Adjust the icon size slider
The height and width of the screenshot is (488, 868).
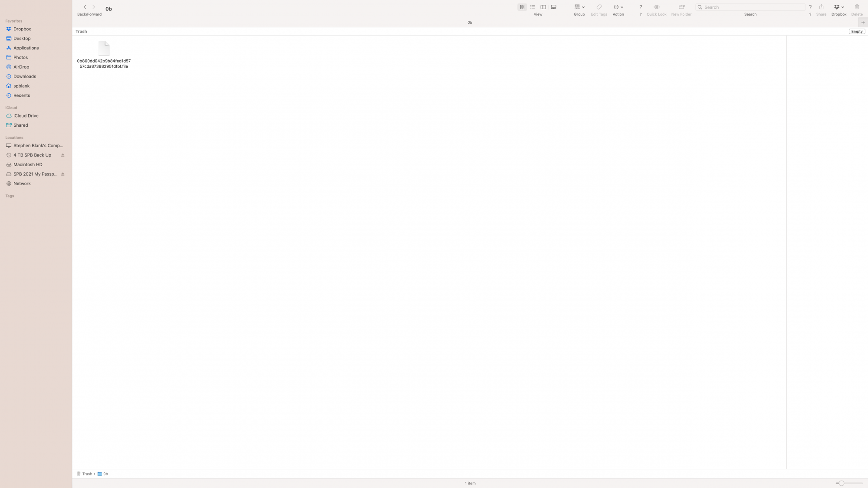pos(841,483)
